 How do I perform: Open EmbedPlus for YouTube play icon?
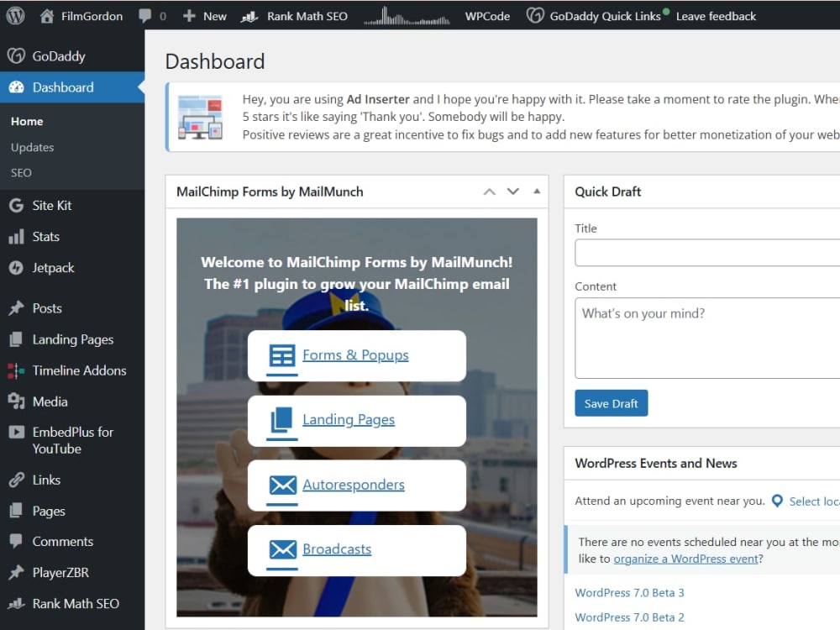point(16,432)
